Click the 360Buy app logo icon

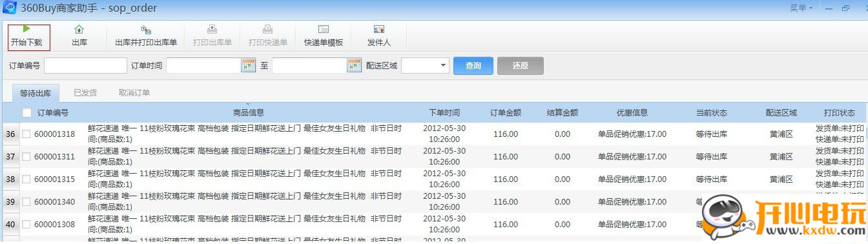[x=10, y=8]
